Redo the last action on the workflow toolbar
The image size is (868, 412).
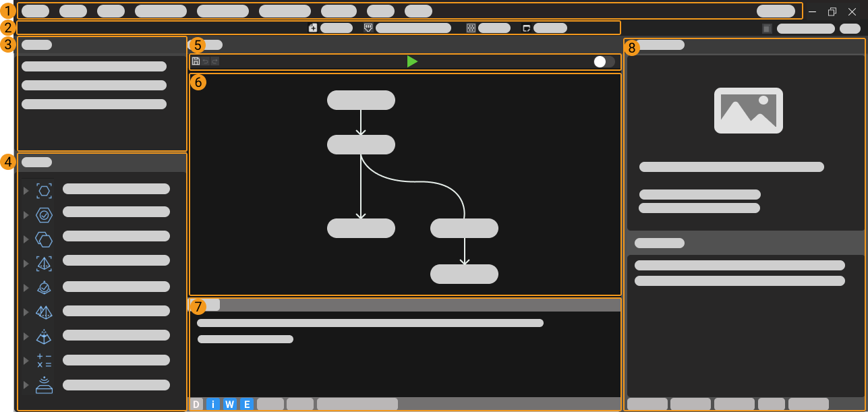point(214,61)
